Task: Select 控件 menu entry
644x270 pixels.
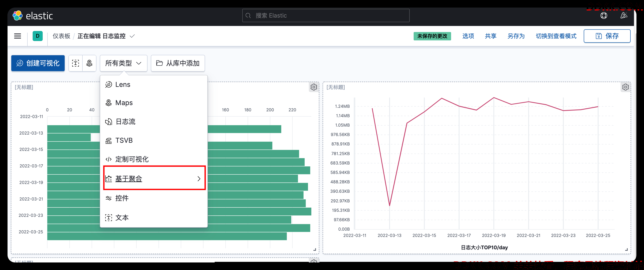Action: pos(154,198)
